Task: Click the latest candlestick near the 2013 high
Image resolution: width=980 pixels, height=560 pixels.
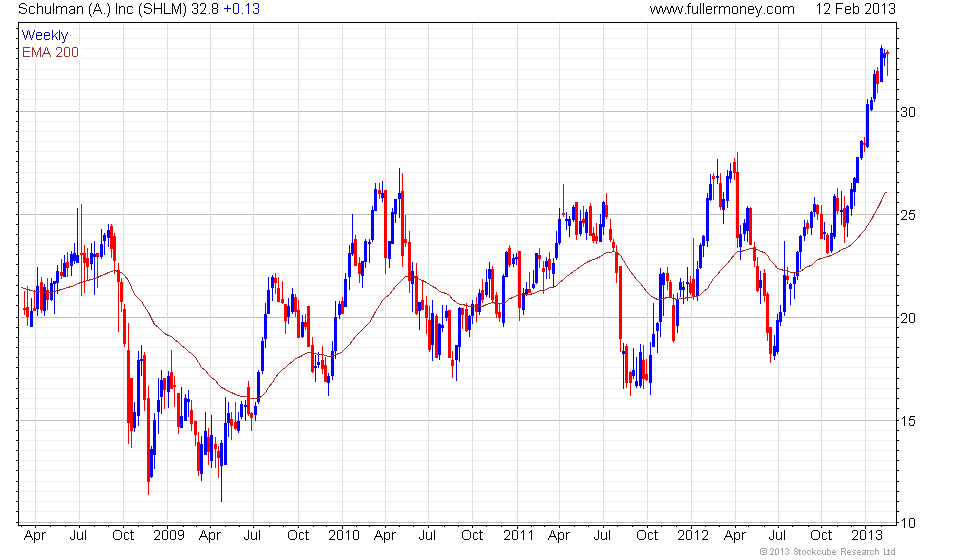Action: (888, 62)
